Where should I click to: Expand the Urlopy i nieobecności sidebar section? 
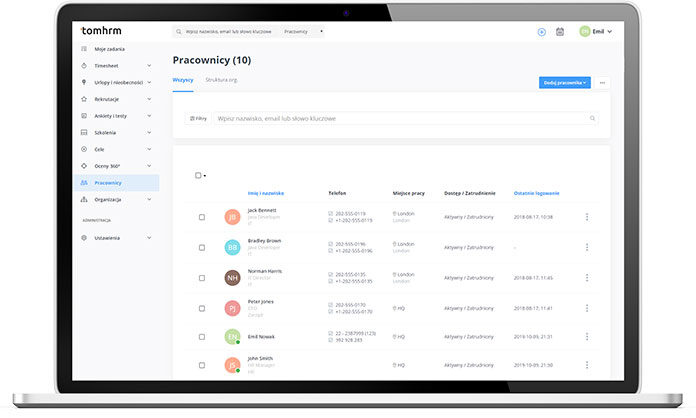point(148,82)
